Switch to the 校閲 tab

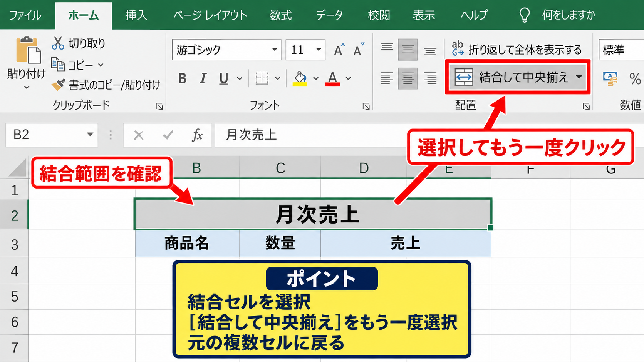(x=379, y=15)
